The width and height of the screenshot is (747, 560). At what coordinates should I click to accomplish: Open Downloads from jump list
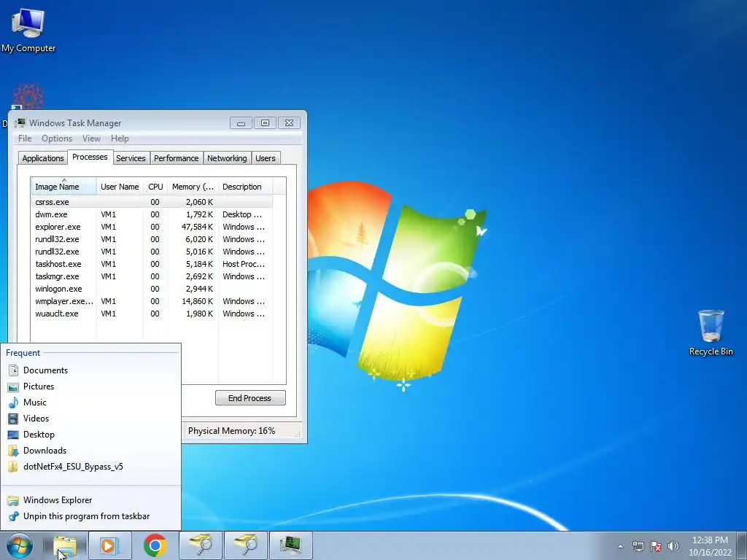[90, 451]
